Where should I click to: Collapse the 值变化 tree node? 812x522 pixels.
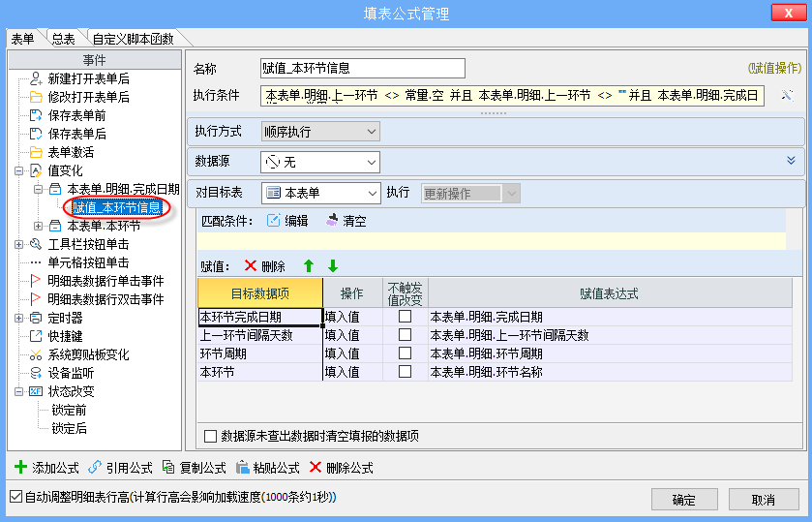pyautogui.click(x=19, y=170)
